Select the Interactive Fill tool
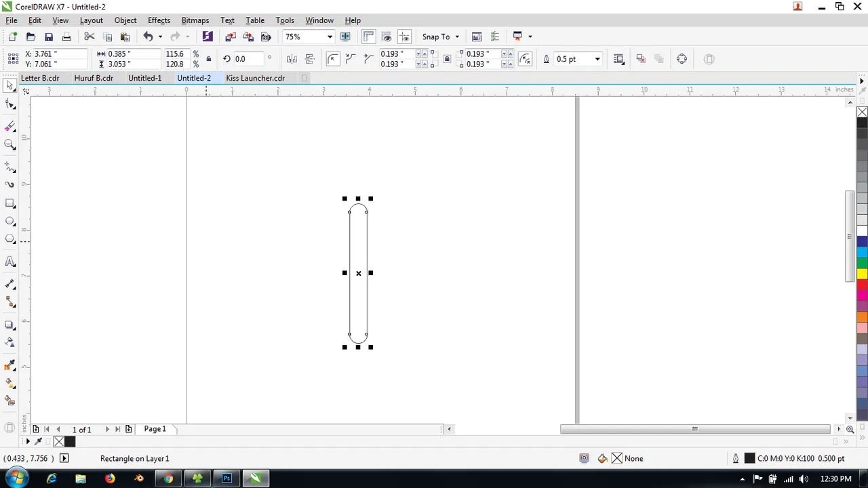The height and width of the screenshot is (488, 868). pos(10,384)
